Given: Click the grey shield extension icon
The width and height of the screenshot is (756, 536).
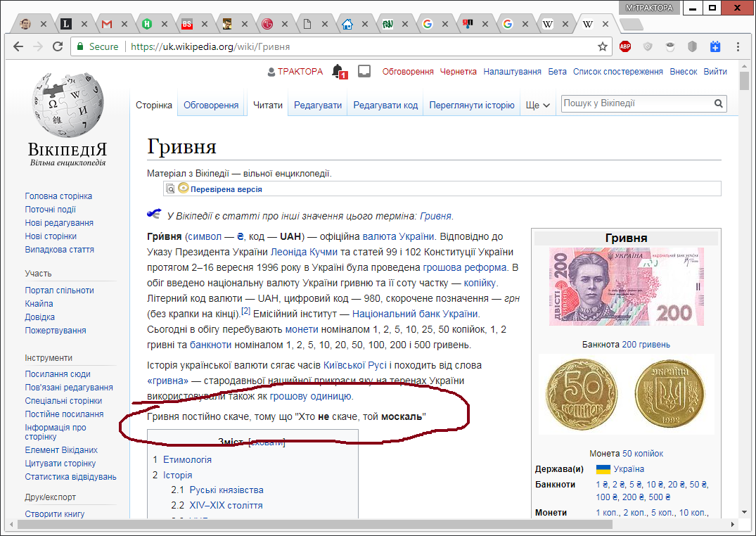Looking at the screenshot, I should coord(693,47).
